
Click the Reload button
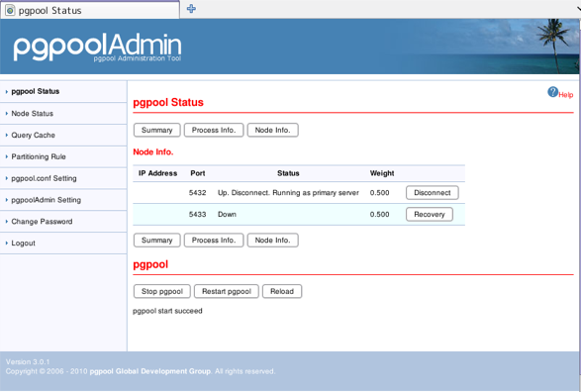(x=282, y=291)
